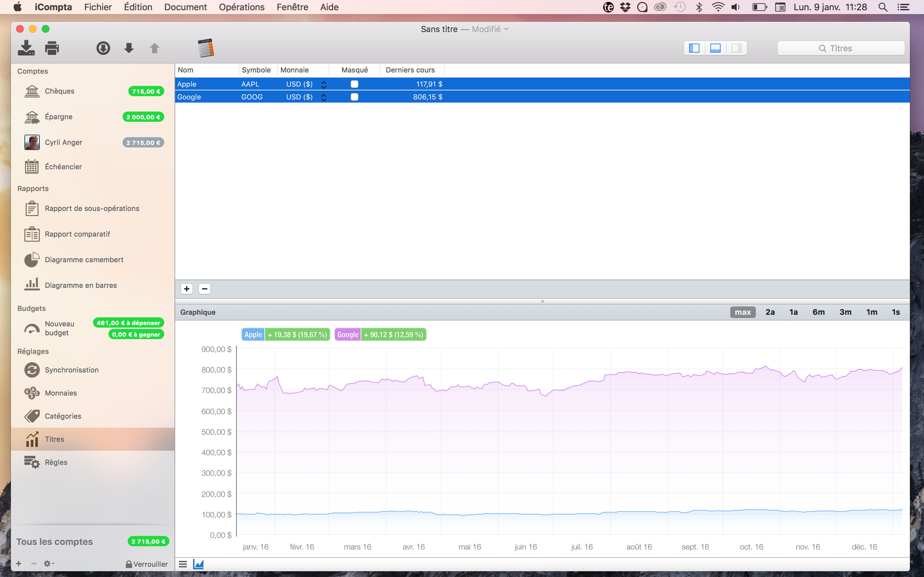Toggle Masqué checkbox for Google
The image size is (924, 577).
coord(354,97)
